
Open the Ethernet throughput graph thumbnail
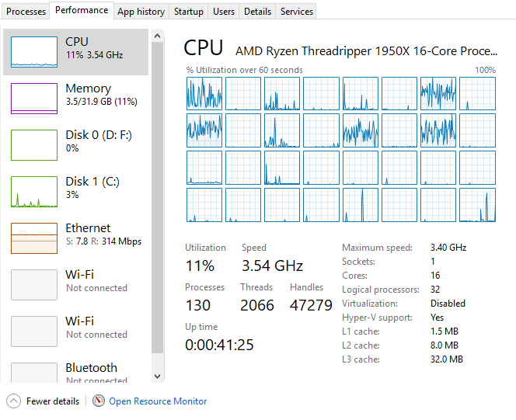[x=33, y=238]
